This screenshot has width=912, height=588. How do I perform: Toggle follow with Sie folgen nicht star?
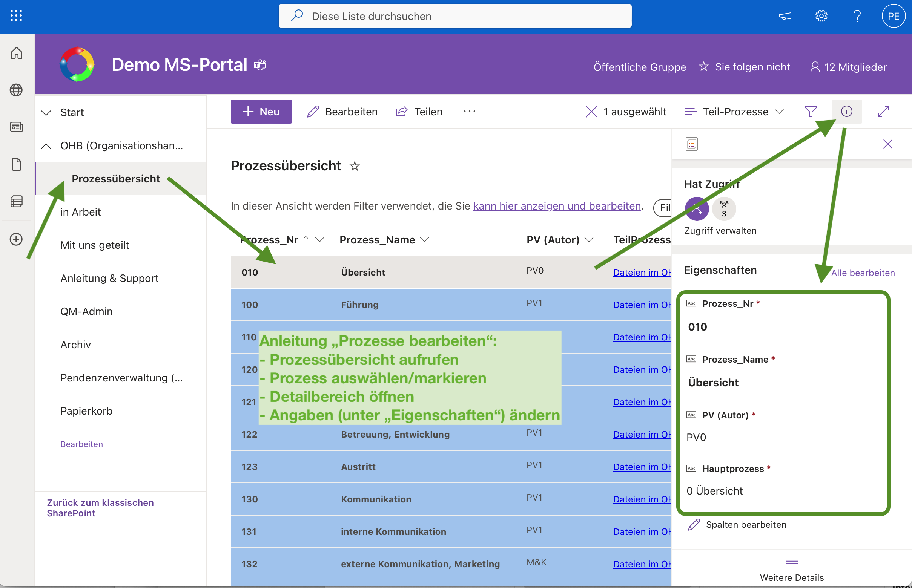704,67
